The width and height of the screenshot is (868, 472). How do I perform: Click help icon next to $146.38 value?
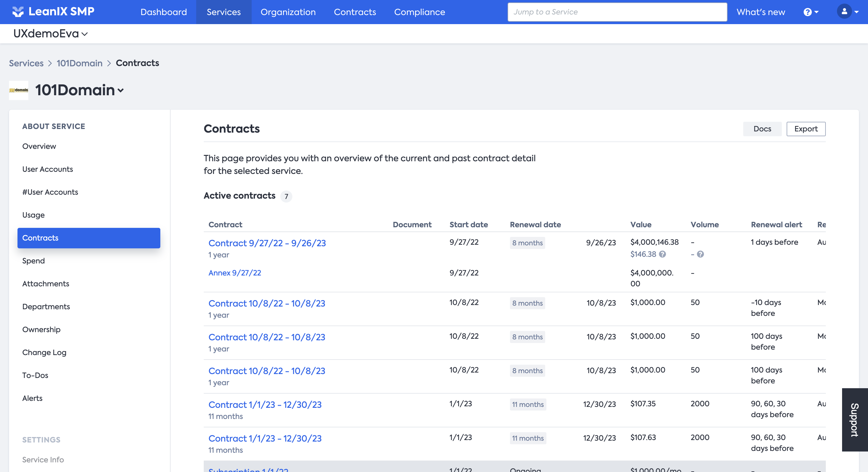point(662,254)
